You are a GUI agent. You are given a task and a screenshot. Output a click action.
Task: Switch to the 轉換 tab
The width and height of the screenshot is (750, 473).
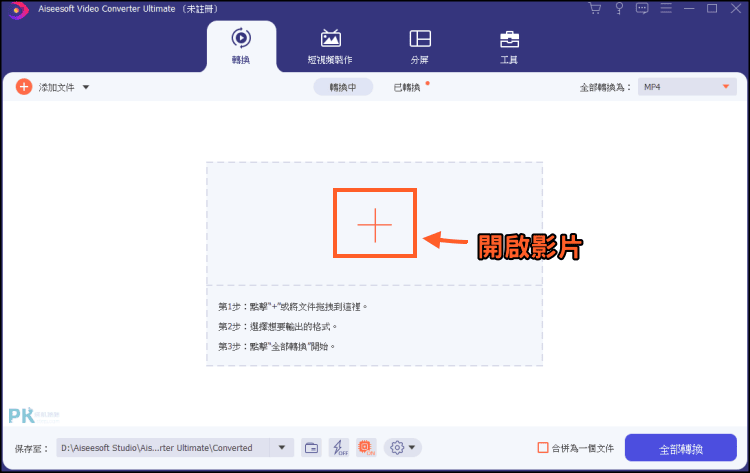pyautogui.click(x=241, y=47)
